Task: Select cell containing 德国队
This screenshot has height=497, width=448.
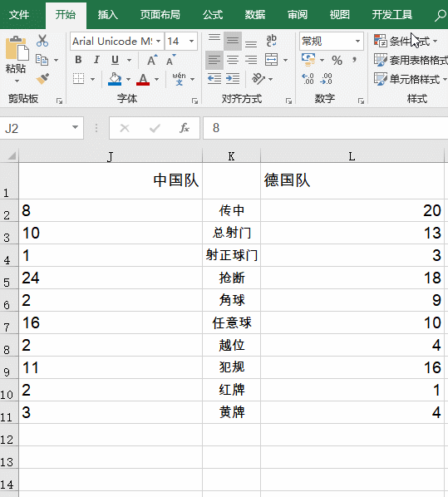Action: 352,180
